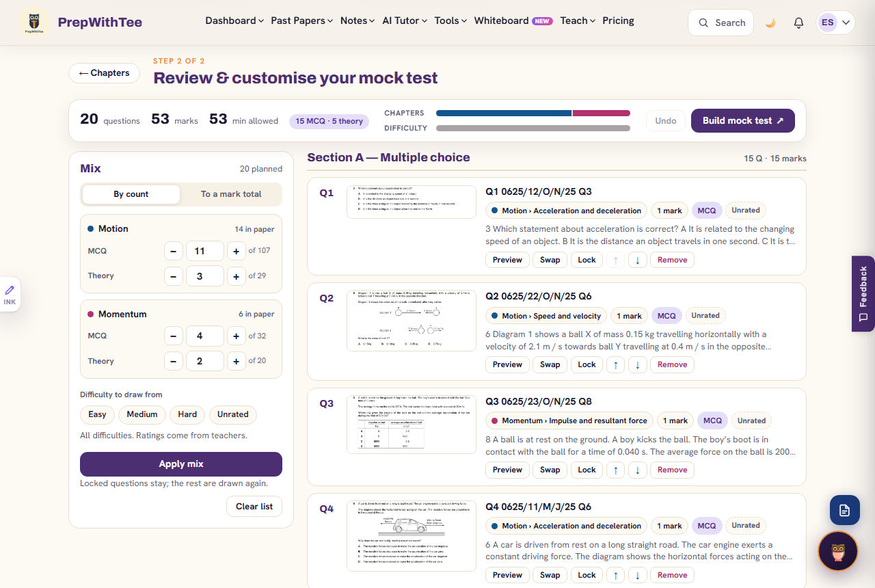Viewport: 875px width, 588px height.
Task: Open the INK pen tool
Action: [x=10, y=294]
